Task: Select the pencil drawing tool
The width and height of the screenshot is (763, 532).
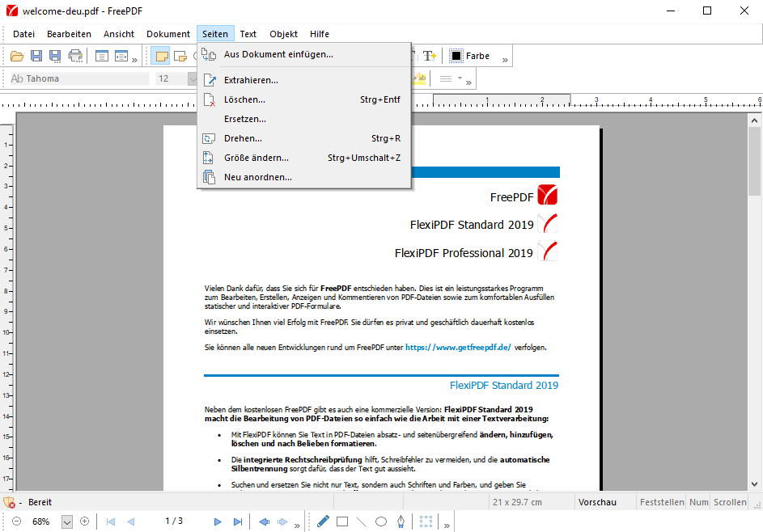Action: 323,521
